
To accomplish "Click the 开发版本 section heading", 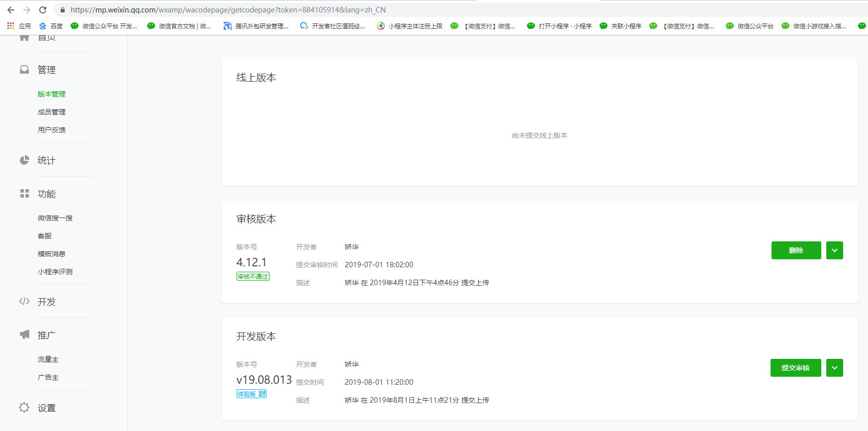I will click(256, 336).
